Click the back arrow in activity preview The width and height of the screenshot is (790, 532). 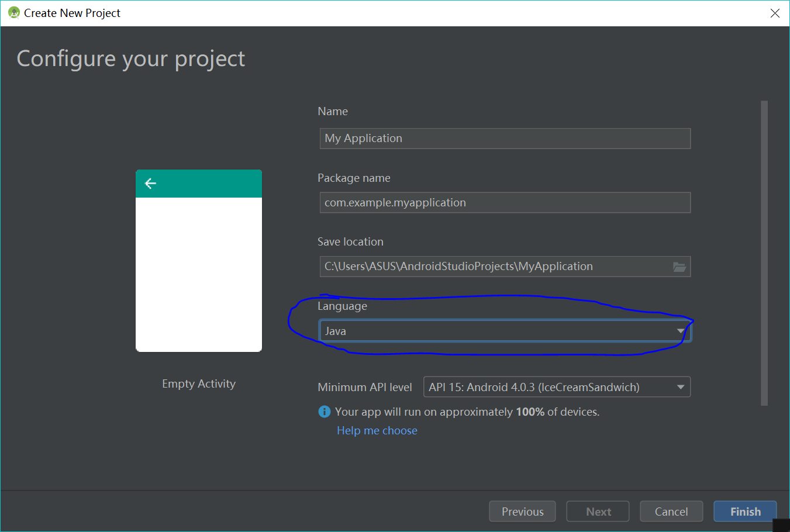click(150, 184)
